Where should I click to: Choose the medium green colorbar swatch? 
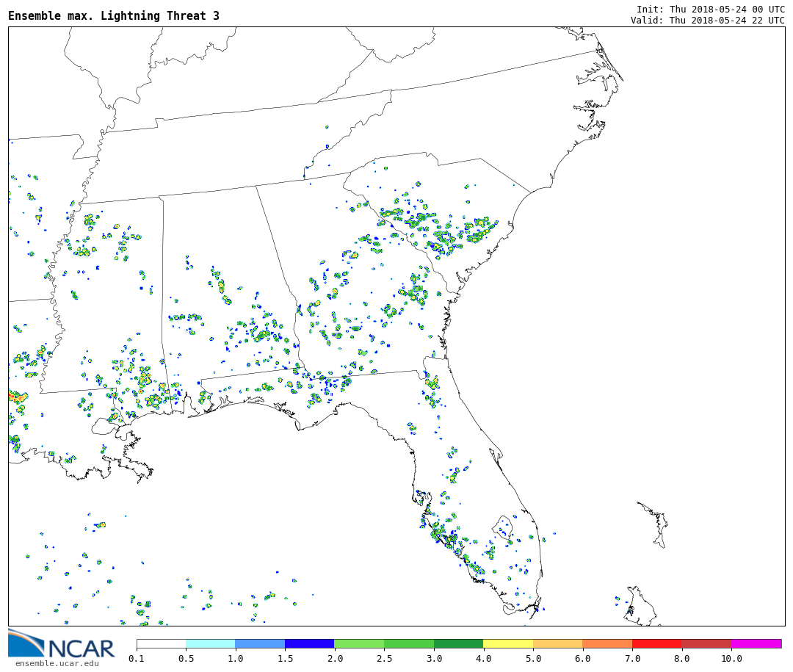[x=409, y=643]
